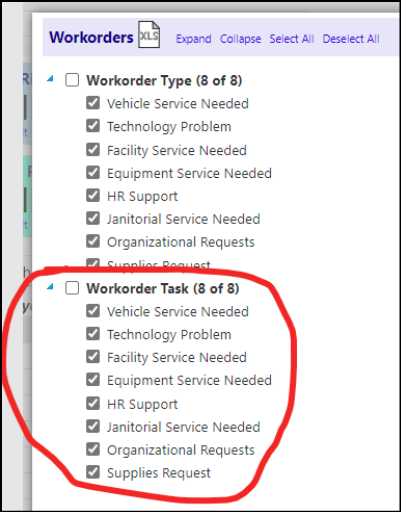
Task: Uncheck Janitorial Service Needed under Workorder Type
Action: point(93,219)
